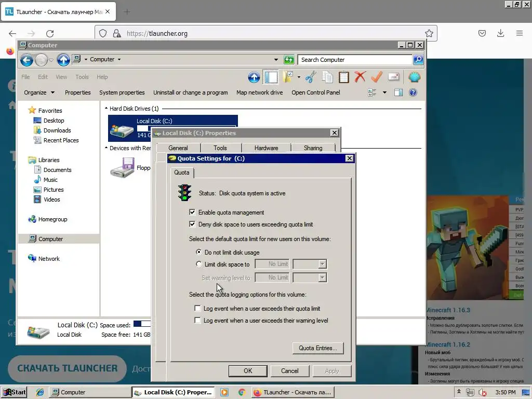Image resolution: width=532 pixels, height=399 pixels.
Task: Click the Search Computer input field
Action: pyautogui.click(x=355, y=60)
